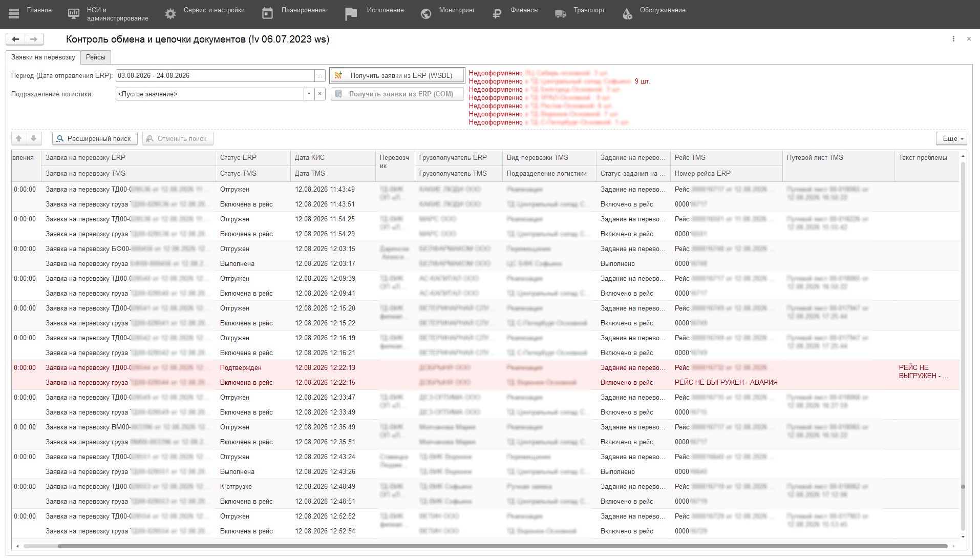980x558 pixels.
Task: Click the horizontal scrollbar of the table
Action: tap(502, 546)
